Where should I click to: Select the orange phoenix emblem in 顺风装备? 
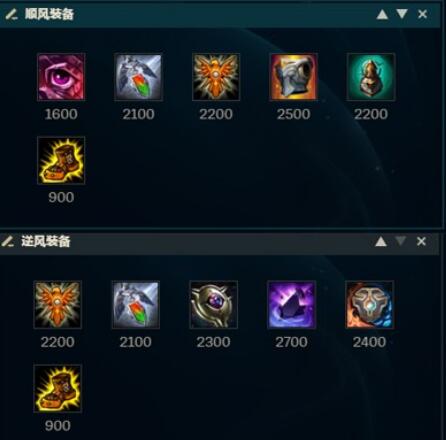tap(216, 77)
